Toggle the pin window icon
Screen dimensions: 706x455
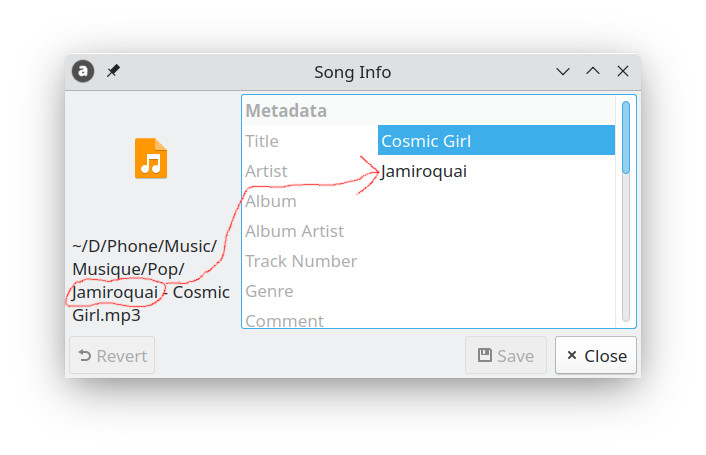(113, 71)
